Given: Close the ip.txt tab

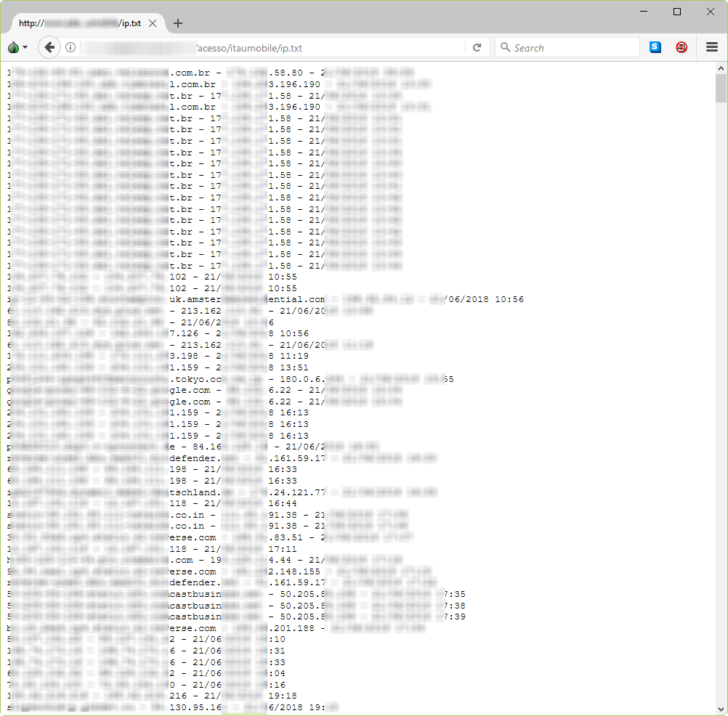Looking at the screenshot, I should pos(153,23).
